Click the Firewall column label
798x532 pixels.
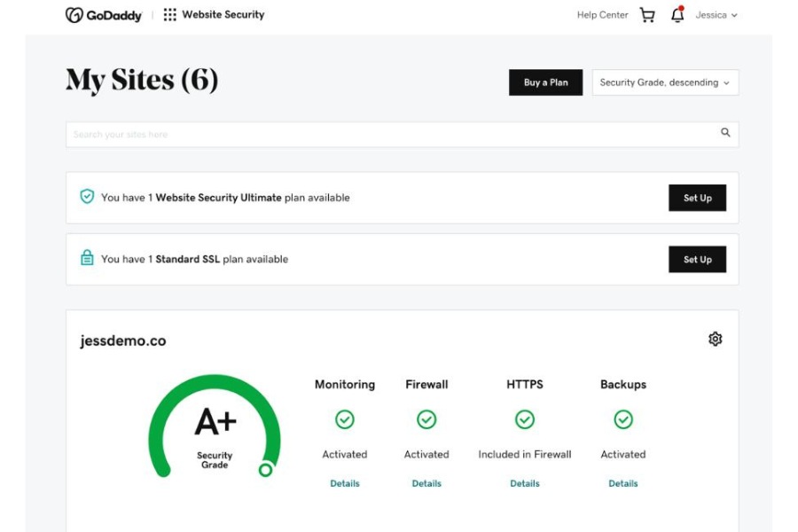point(426,384)
